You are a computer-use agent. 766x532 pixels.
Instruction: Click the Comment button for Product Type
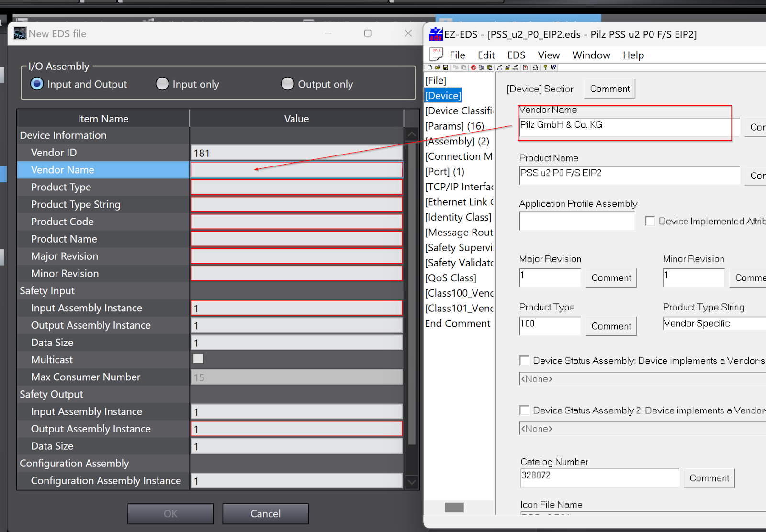point(611,326)
